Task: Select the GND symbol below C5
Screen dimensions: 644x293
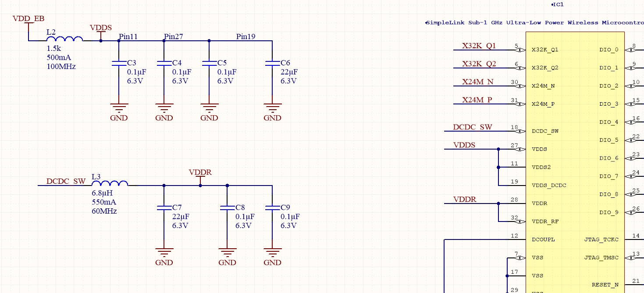Action: click(x=209, y=107)
